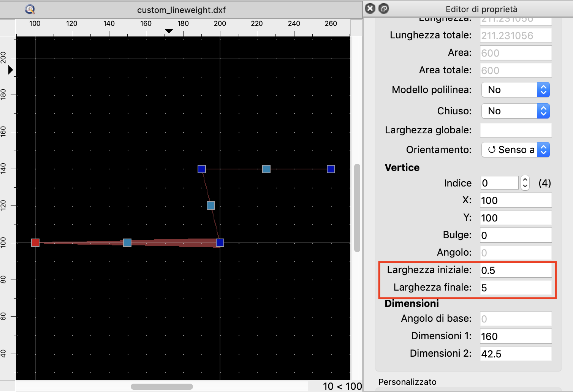Click the Larghezza finale field
This screenshot has width=573, height=392.
(516, 288)
